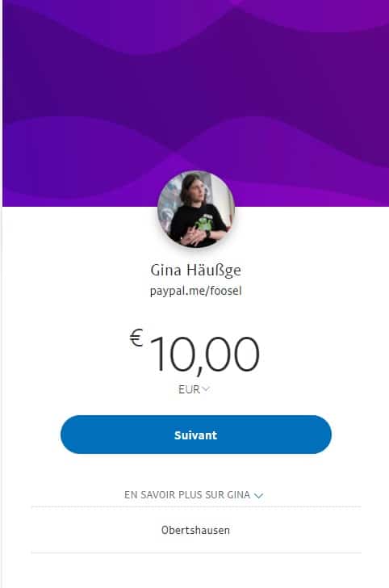Click the chevron after SUR GINA text
The width and height of the screenshot is (389, 588).
pyautogui.click(x=258, y=495)
